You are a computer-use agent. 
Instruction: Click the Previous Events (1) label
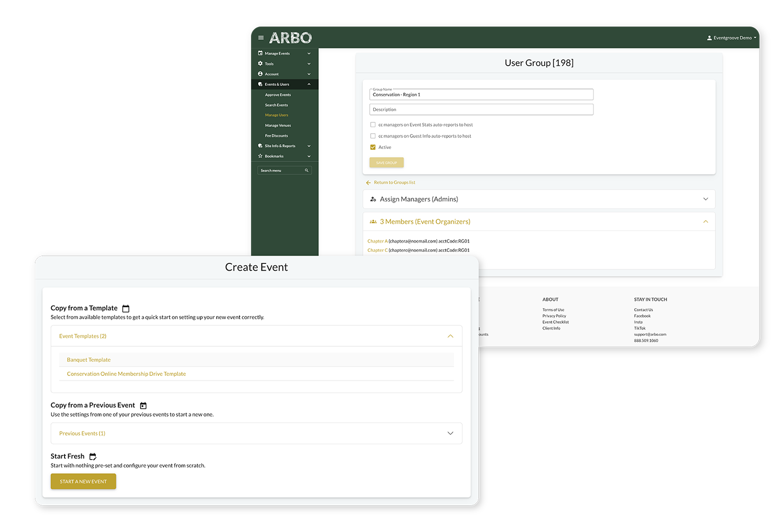pyautogui.click(x=82, y=434)
